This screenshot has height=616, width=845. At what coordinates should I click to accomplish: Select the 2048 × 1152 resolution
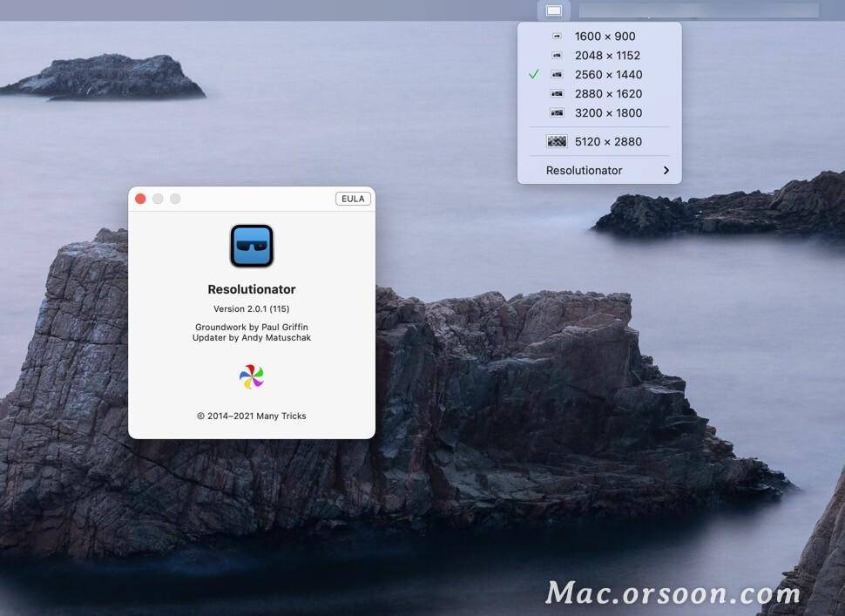(599, 56)
